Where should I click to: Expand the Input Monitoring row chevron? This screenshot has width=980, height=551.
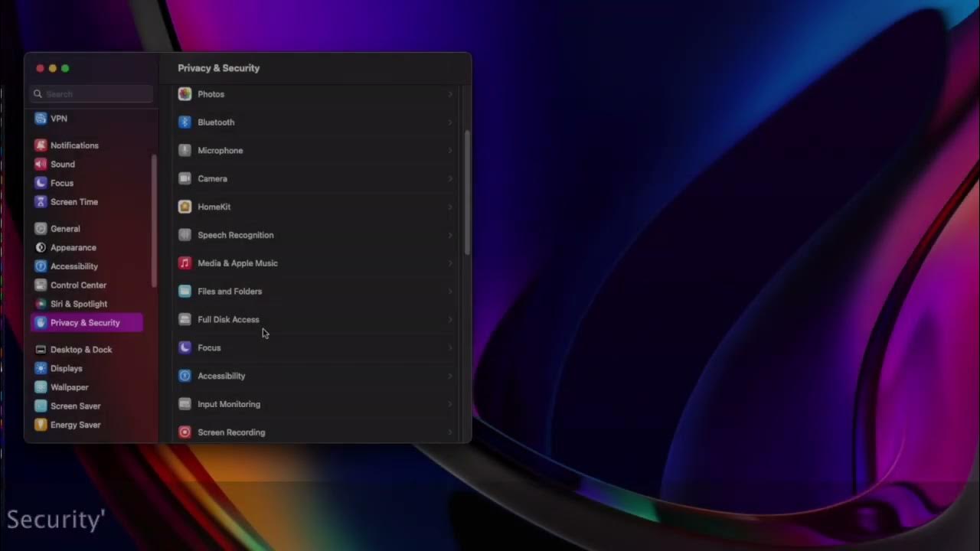point(450,404)
